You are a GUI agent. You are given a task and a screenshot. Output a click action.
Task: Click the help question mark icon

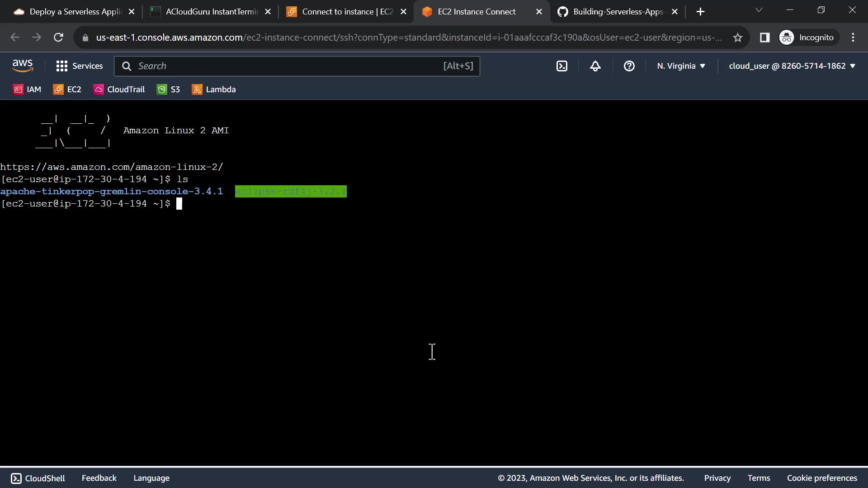[x=629, y=66]
